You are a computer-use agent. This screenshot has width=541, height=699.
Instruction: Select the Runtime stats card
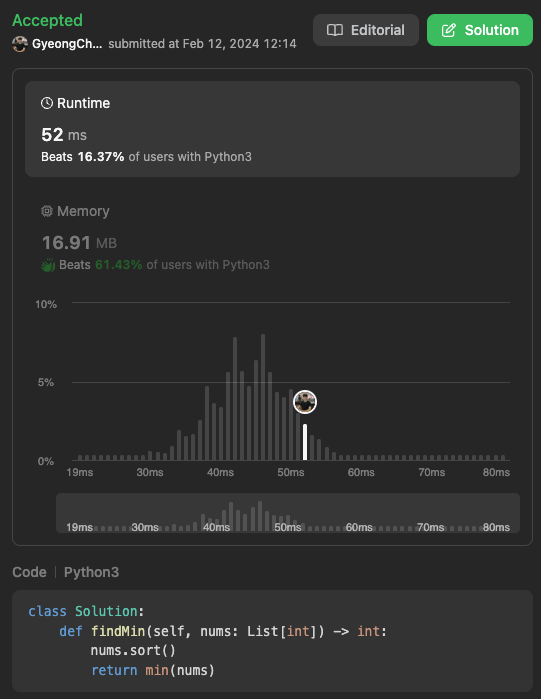click(x=272, y=129)
